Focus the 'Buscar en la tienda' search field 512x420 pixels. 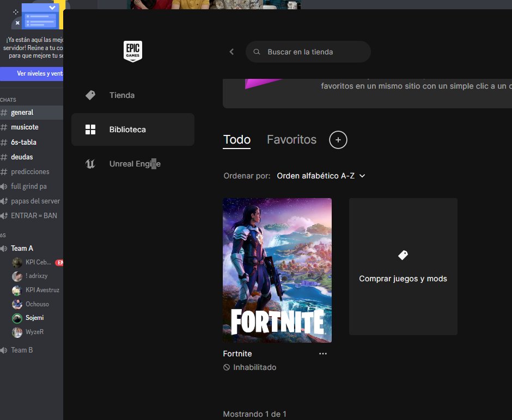(x=308, y=52)
